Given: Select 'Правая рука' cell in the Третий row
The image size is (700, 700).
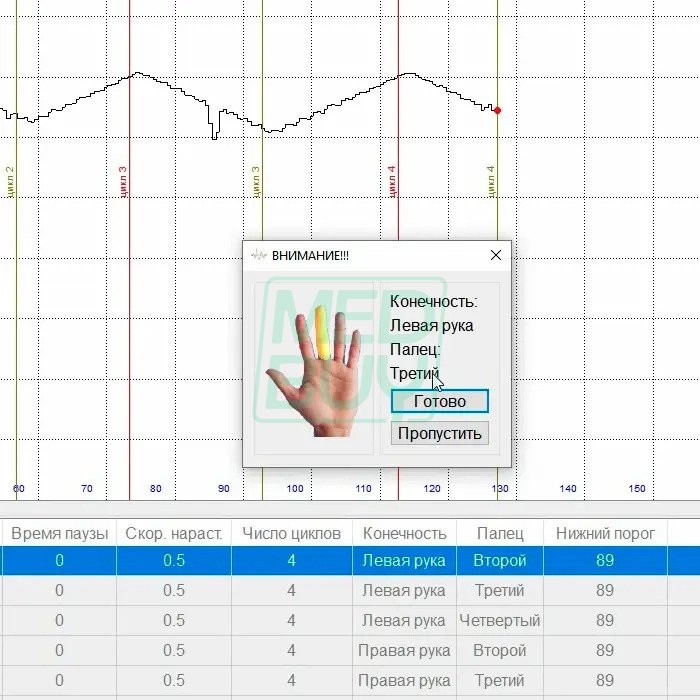Looking at the screenshot, I should (x=404, y=680).
